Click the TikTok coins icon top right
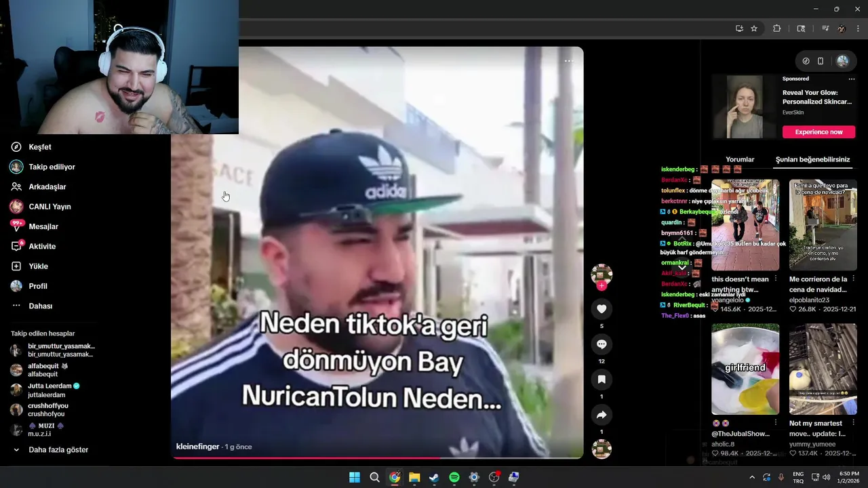868x488 pixels. 806,61
